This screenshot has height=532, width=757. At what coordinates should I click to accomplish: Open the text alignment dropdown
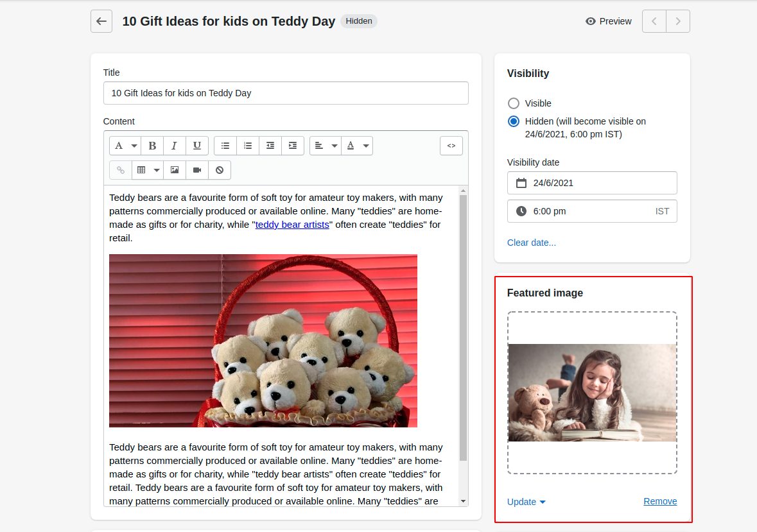point(326,146)
